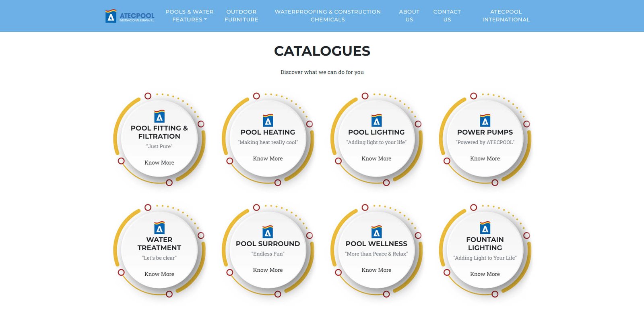Select the Fountain Lighting catalogue title
Image resolution: width=644 pixels, height=312 pixels.
(x=485, y=243)
